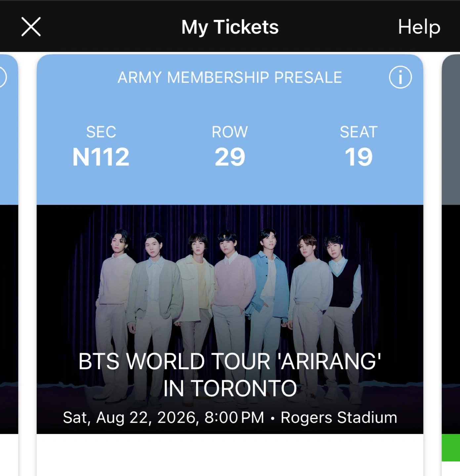Viewport: 460px width, 476px height.
Task: Open the Help link
Action: (419, 27)
